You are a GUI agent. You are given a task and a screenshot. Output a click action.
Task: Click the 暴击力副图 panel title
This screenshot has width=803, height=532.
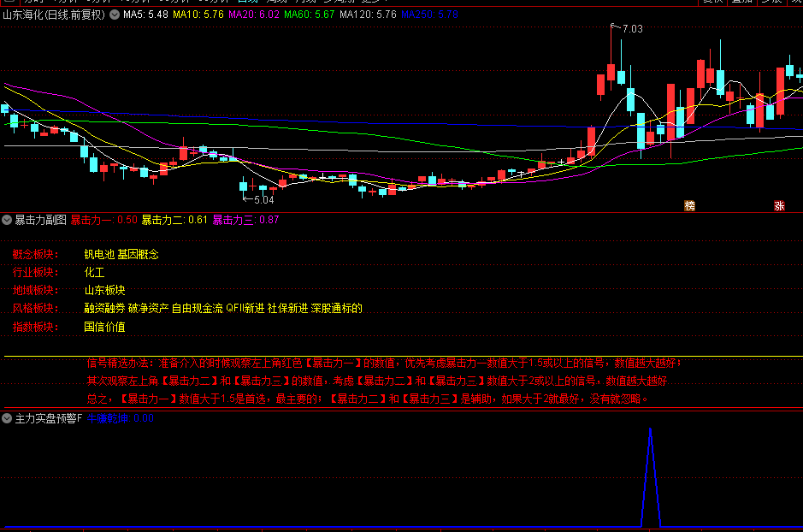pos(40,220)
